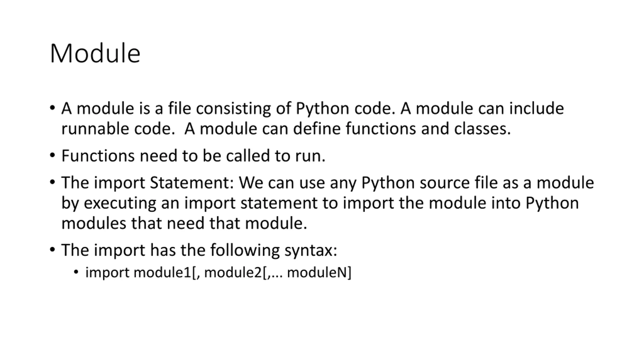Click the bullet point starting "A module is a file"
The image size is (644, 362).
pyautogui.click(x=312, y=119)
